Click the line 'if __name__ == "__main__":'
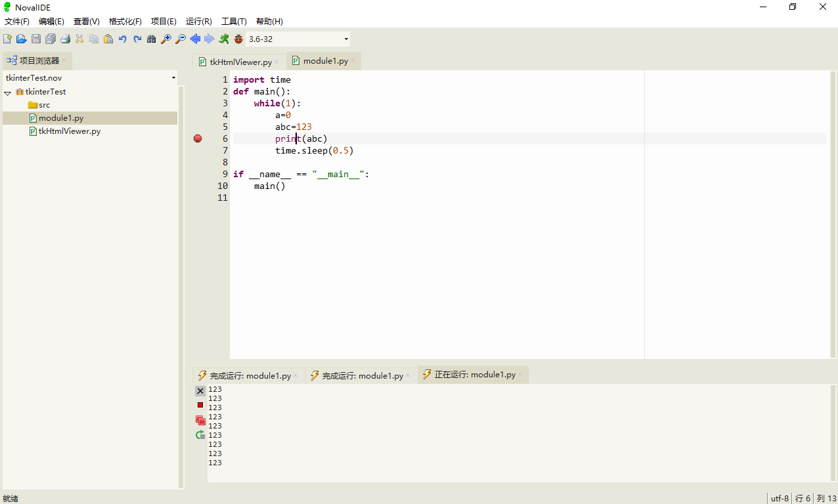Screen dimensions: 838x504 click(x=301, y=174)
